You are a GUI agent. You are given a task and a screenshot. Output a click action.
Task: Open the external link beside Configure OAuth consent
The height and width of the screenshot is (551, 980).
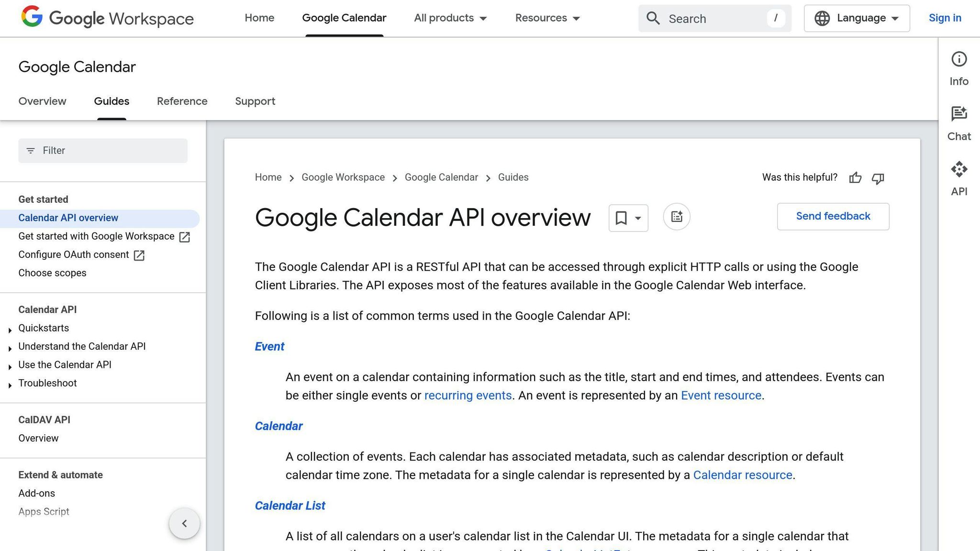[x=138, y=255]
